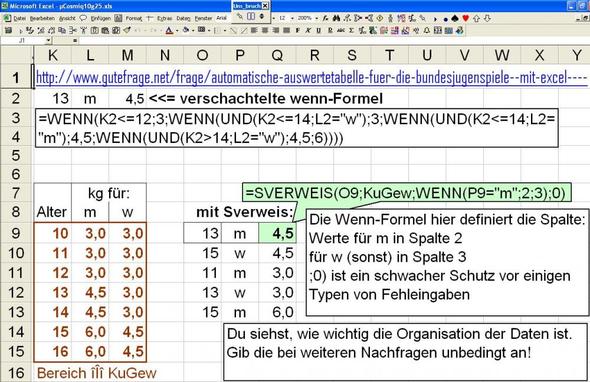
Task: Select cell O11 containing 11
Action: point(202,272)
